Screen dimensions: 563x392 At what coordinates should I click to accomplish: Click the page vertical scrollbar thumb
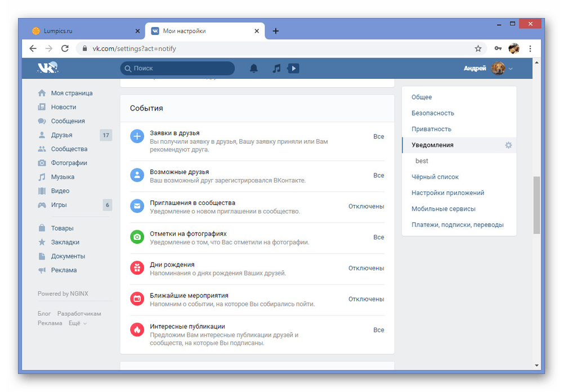click(x=537, y=205)
